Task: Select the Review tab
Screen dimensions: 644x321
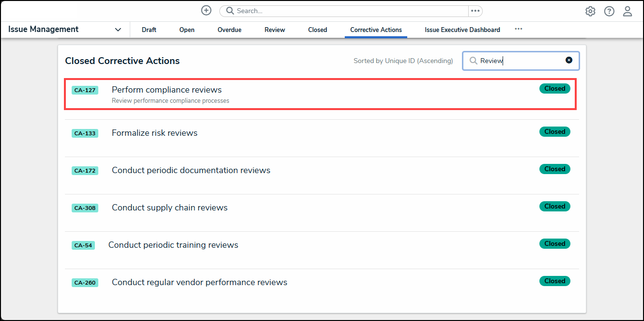Action: click(x=275, y=30)
